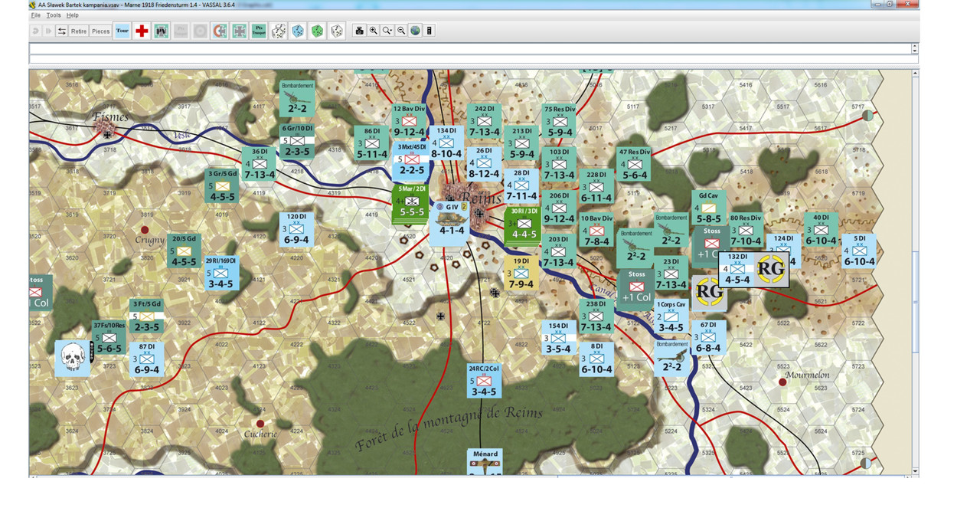Image resolution: width=980 pixels, height=531 pixels.
Task: Roll the two white dice
Action: click(x=279, y=31)
